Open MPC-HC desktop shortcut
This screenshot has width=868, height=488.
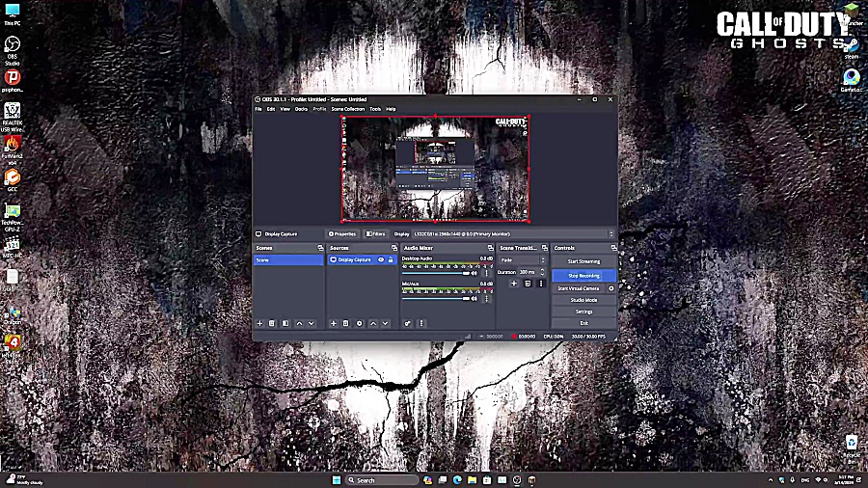click(13, 248)
